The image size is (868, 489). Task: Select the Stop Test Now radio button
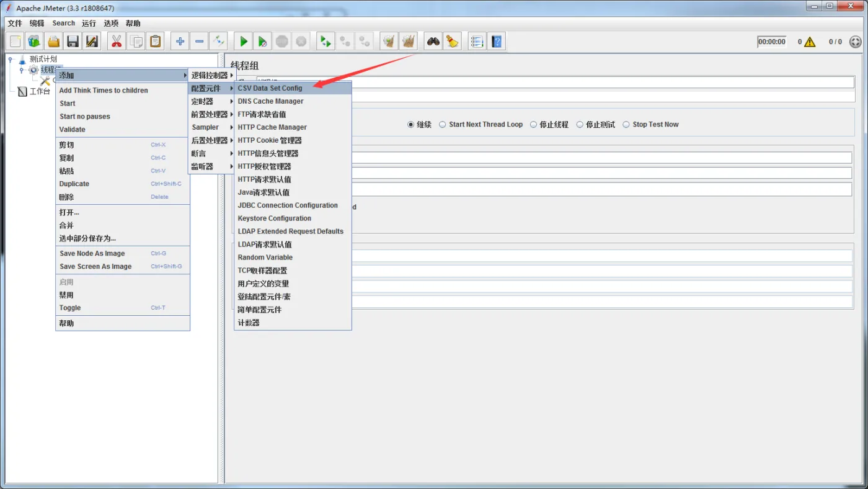pyautogui.click(x=626, y=125)
